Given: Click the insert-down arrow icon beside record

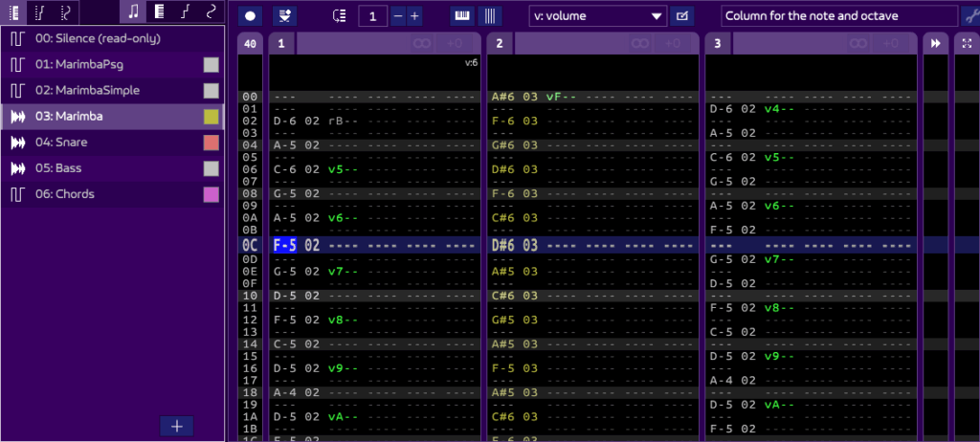Looking at the screenshot, I should tap(283, 15).
